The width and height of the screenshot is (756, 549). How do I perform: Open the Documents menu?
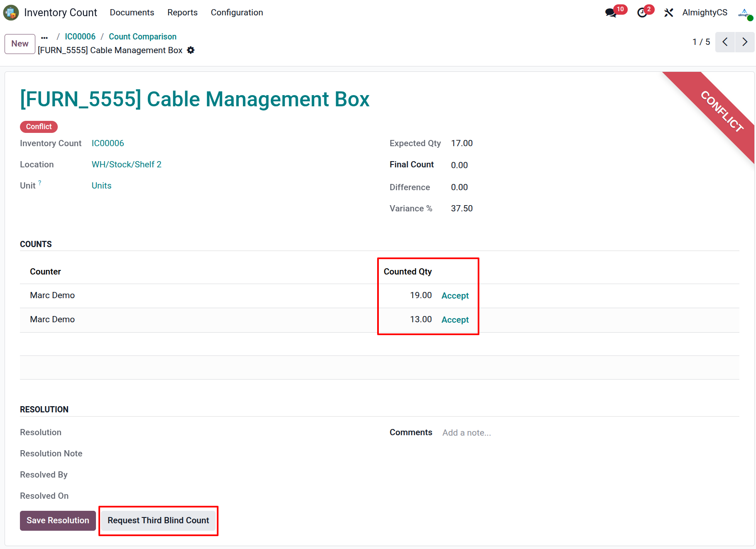pyautogui.click(x=132, y=12)
